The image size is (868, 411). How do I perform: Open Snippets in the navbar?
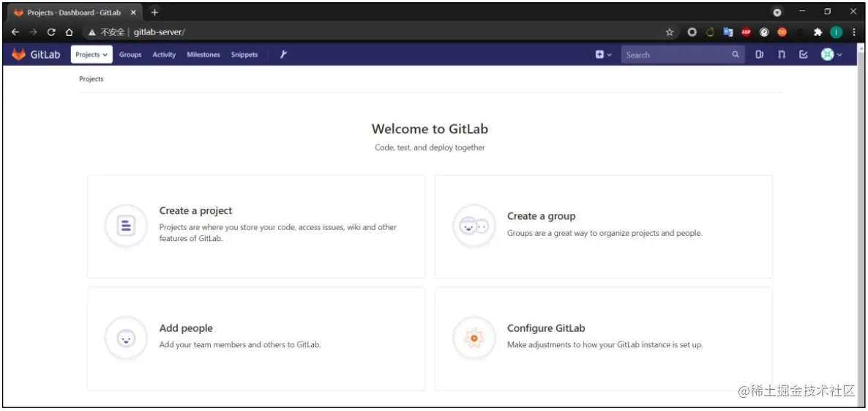click(x=244, y=55)
